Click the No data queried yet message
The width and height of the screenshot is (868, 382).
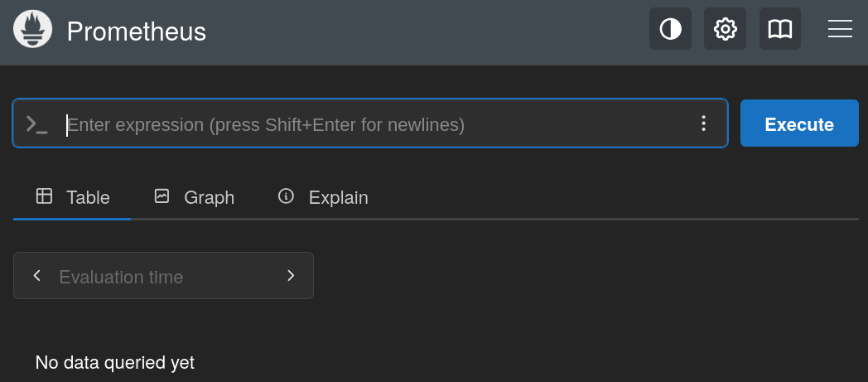[x=115, y=362]
